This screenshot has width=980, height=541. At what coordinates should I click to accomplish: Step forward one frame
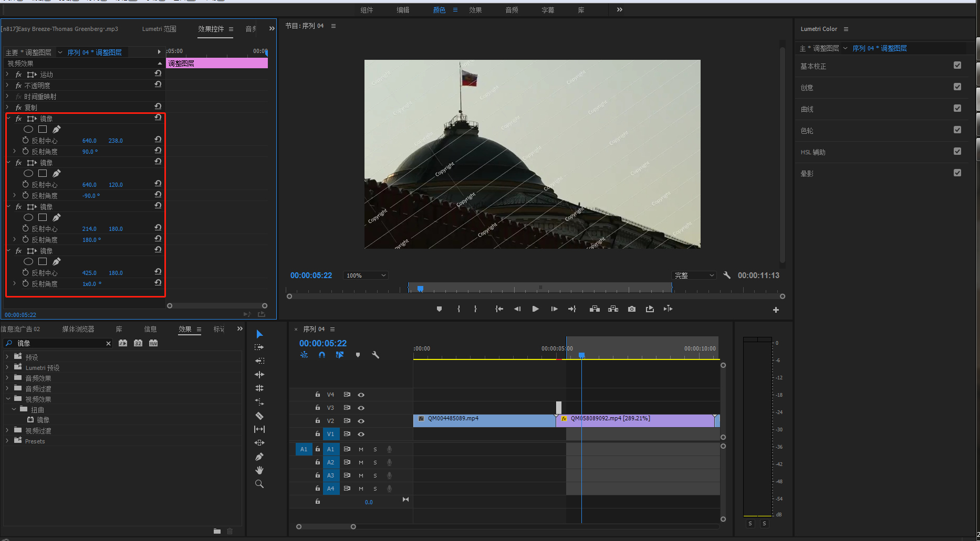pos(554,309)
